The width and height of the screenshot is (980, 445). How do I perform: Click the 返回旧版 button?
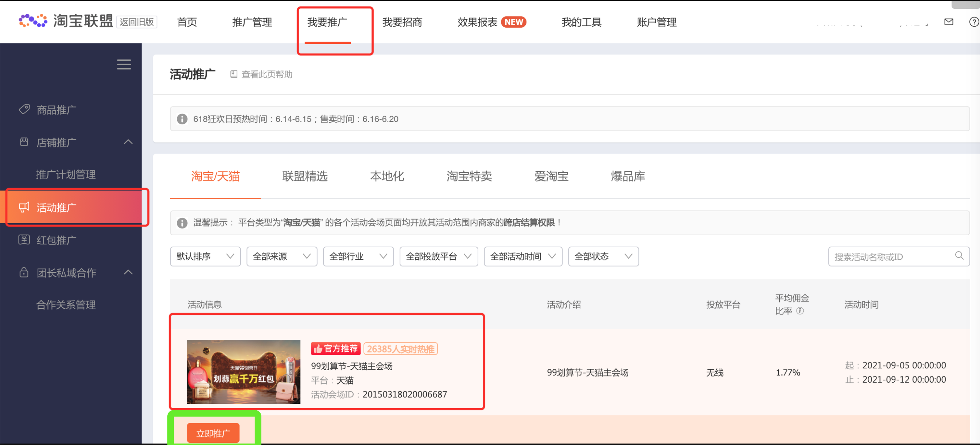(137, 22)
